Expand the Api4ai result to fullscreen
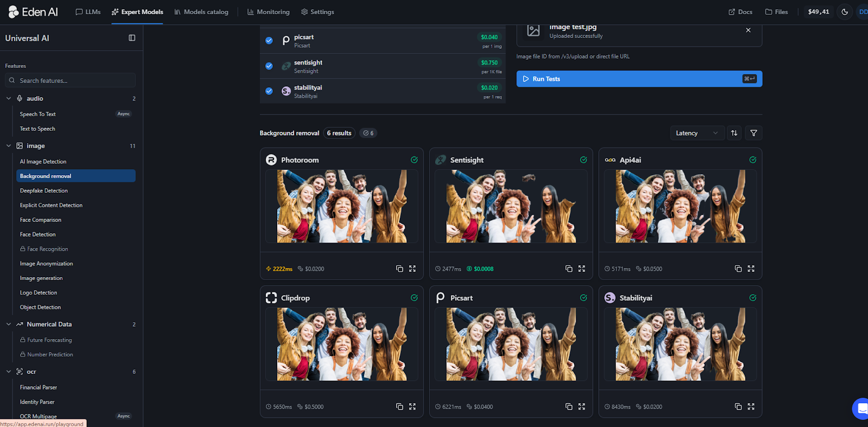 (x=751, y=269)
